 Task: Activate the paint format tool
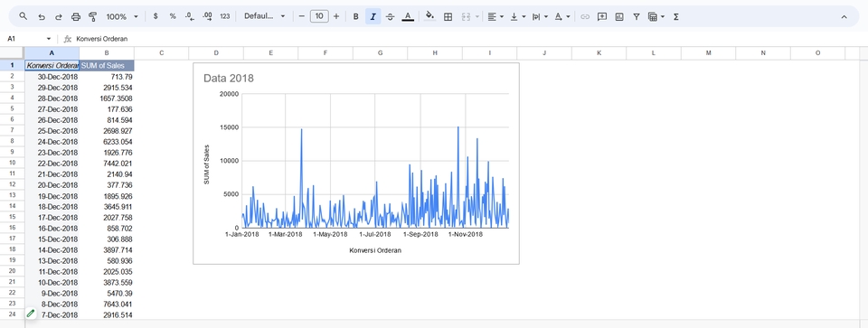[93, 16]
